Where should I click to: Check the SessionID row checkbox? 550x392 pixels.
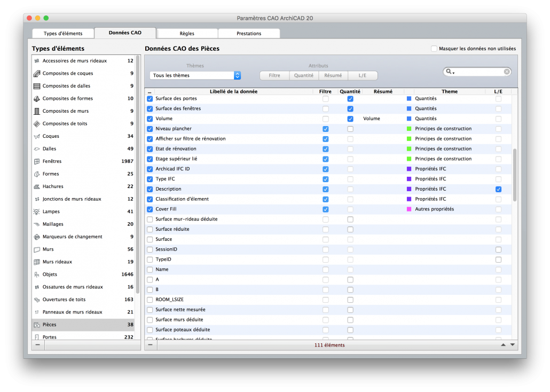(150, 250)
